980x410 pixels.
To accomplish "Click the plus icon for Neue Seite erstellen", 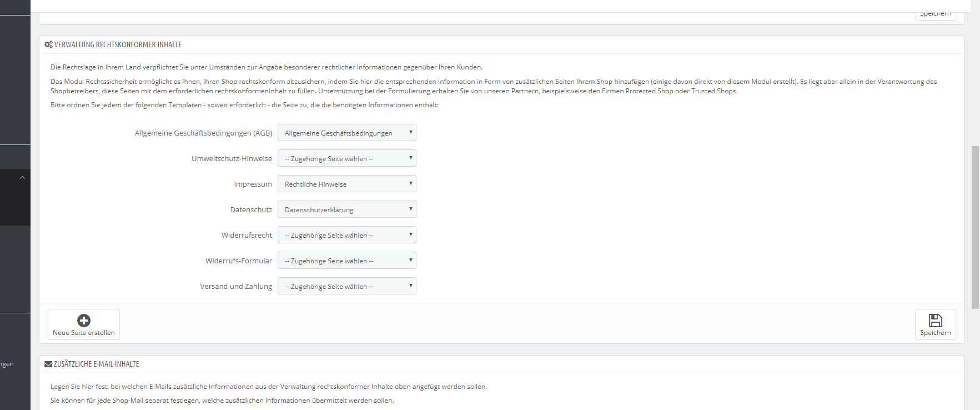I will [x=84, y=321].
